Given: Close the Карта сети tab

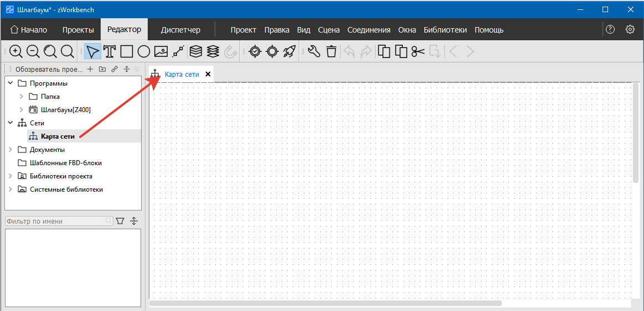Looking at the screenshot, I should [x=208, y=74].
